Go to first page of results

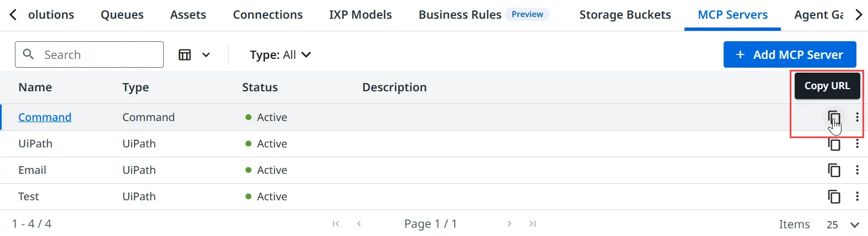click(336, 223)
